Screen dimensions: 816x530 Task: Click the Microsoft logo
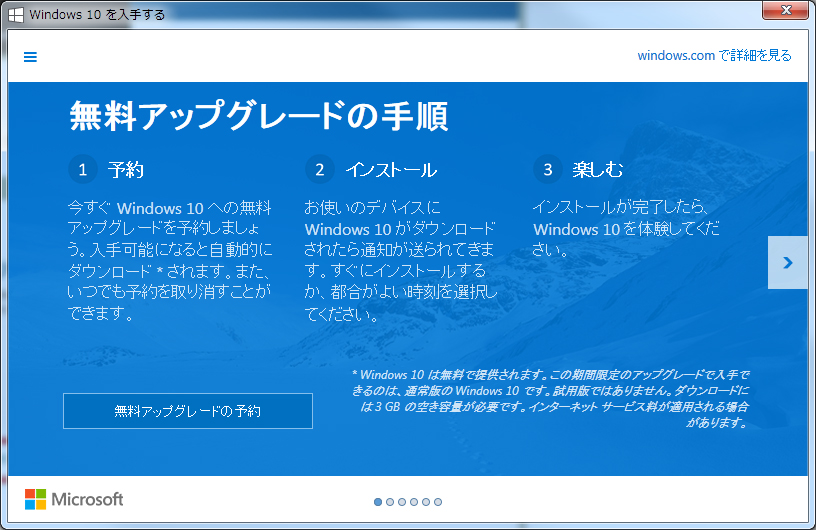point(74,499)
